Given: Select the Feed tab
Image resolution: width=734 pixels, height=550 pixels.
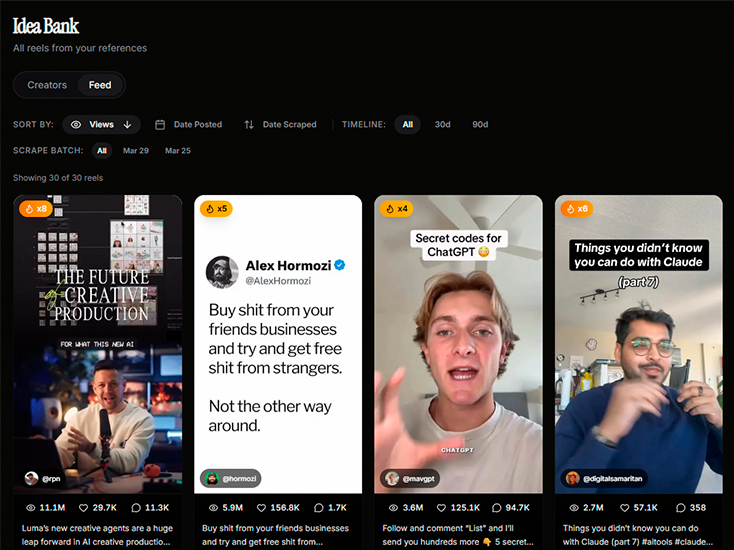Looking at the screenshot, I should (100, 85).
